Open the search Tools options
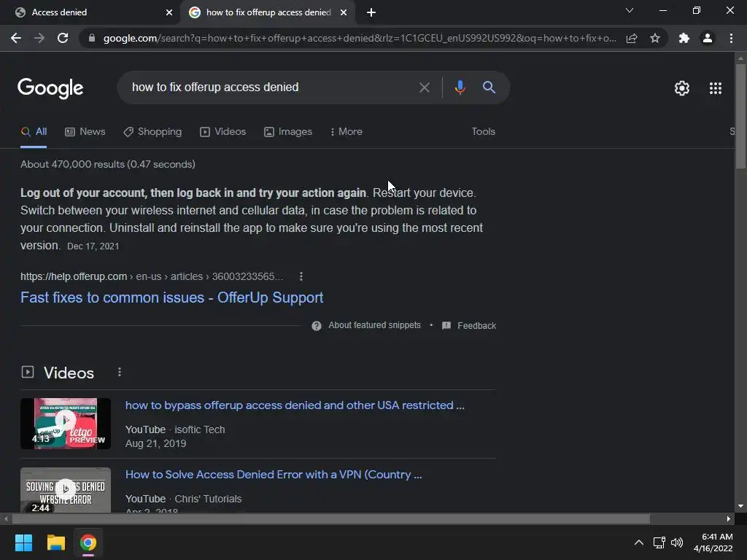 [x=483, y=132]
